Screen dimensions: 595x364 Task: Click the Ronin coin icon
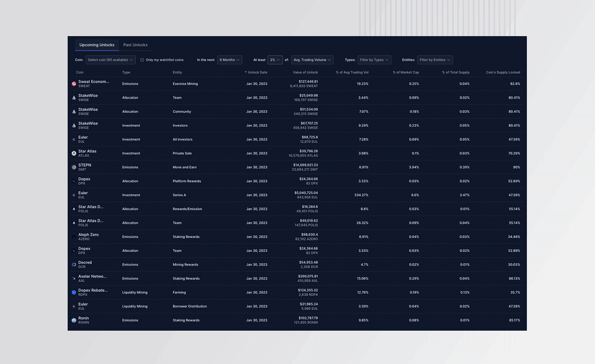[x=74, y=320]
